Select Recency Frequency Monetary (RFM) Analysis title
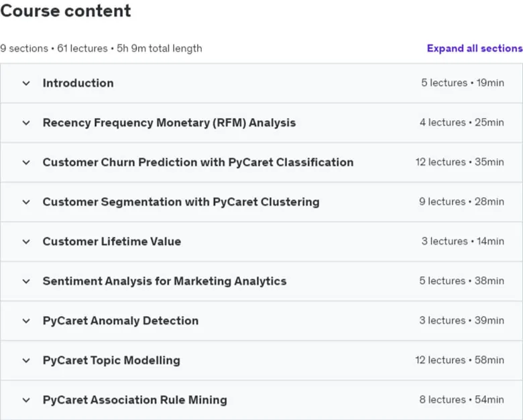 pos(169,123)
